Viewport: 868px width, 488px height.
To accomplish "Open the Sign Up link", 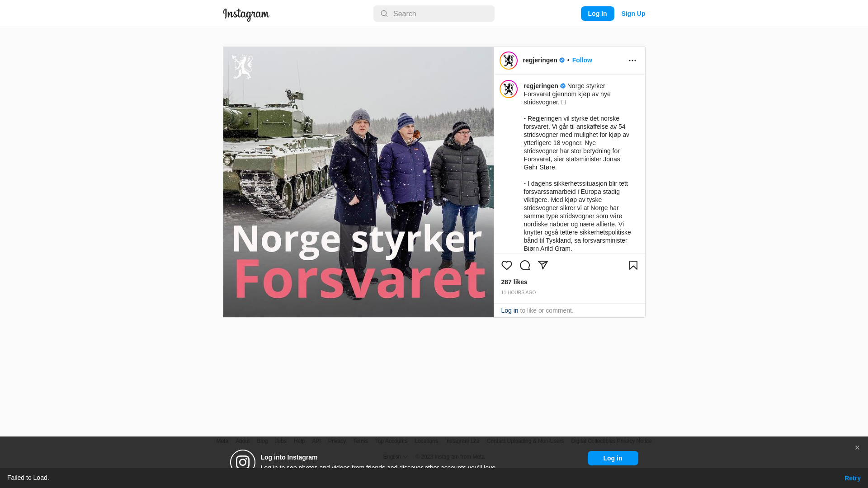I will (633, 14).
